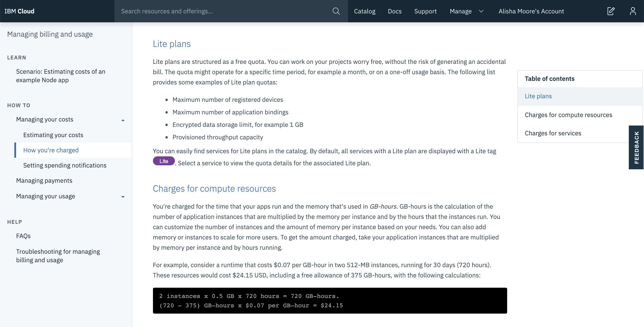Screen dimensions: 644x327
Task: Click the GB-hours calculation code block
Action: pos(330,301)
